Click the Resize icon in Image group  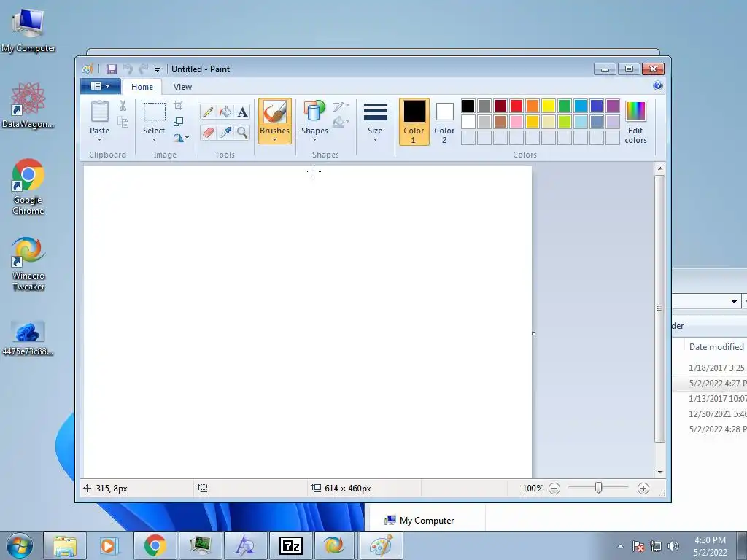(x=179, y=122)
